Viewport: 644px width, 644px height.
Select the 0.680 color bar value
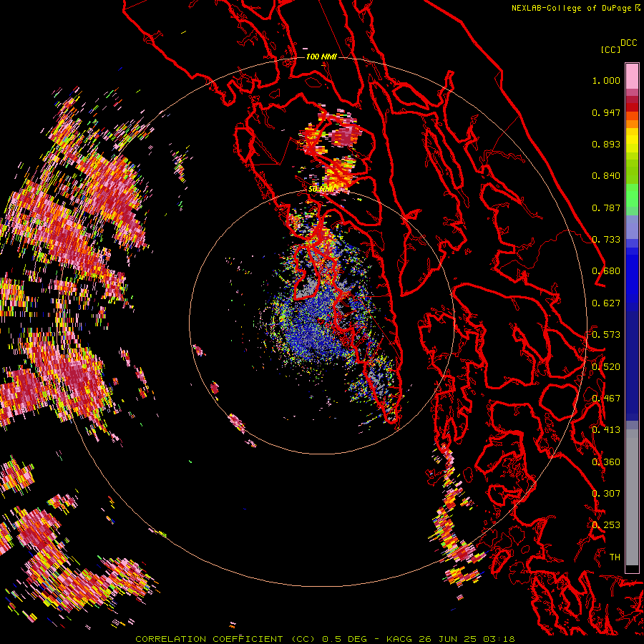point(606,271)
